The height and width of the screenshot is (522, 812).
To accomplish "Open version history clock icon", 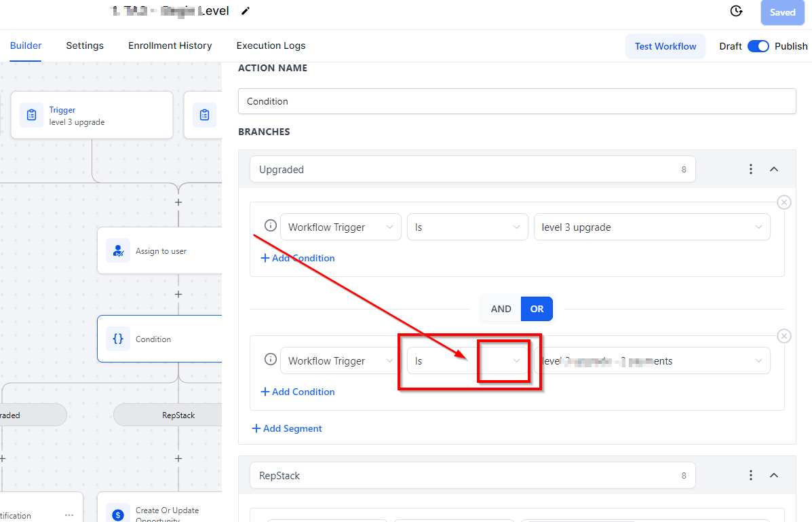I will click(736, 11).
